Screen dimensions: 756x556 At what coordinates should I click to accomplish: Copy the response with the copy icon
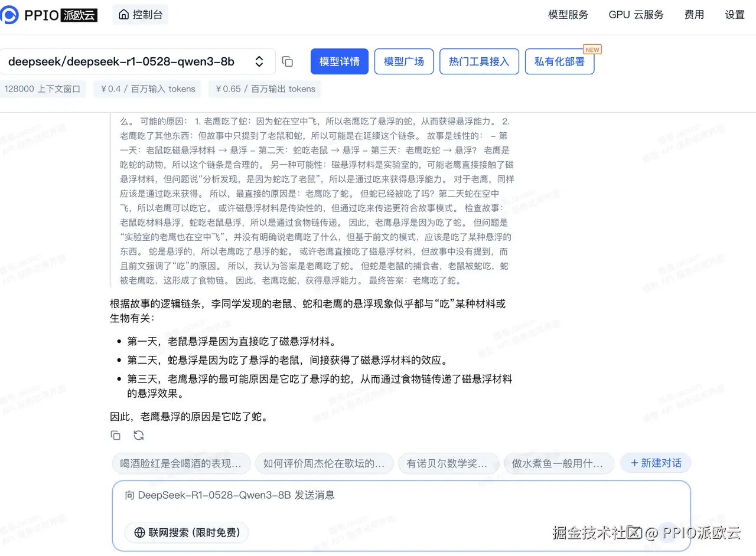(116, 436)
